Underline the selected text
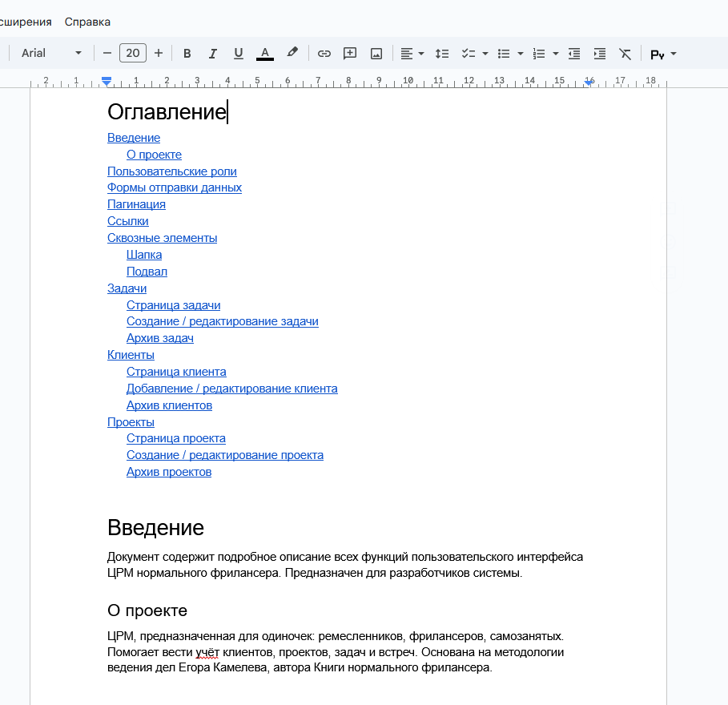Image resolution: width=728 pixels, height=705 pixels. pos(238,53)
